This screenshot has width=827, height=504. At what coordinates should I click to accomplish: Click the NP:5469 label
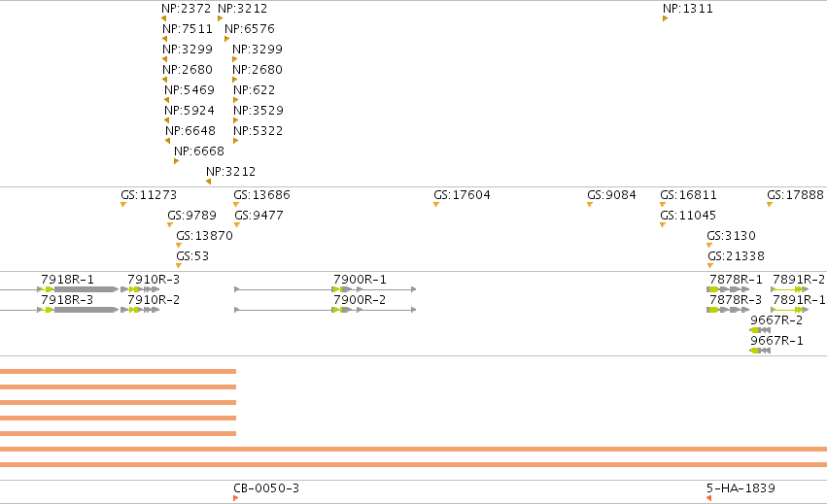[x=190, y=90]
